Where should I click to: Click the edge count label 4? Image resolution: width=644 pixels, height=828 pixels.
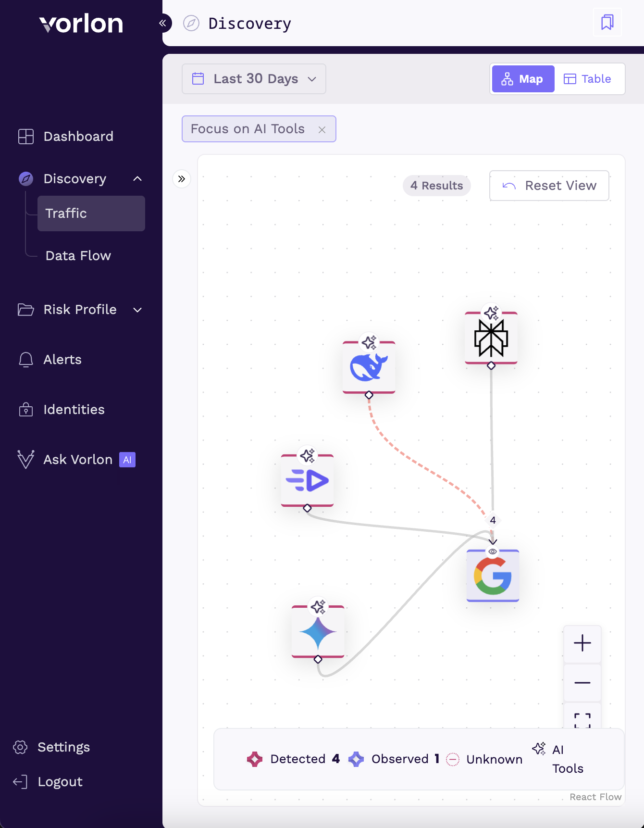pos(493,520)
